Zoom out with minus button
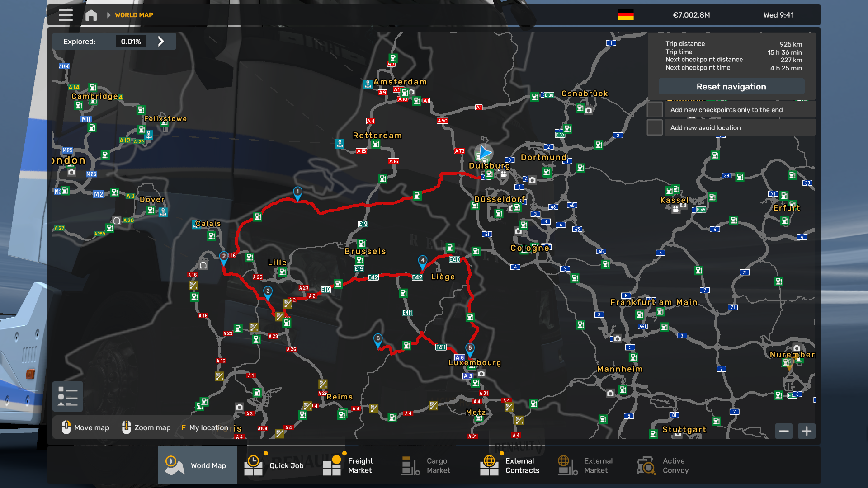Screen dimensions: 868x488 coord(784,431)
